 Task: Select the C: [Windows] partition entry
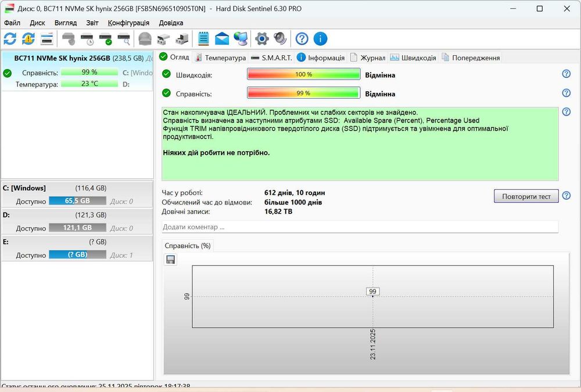77,194
